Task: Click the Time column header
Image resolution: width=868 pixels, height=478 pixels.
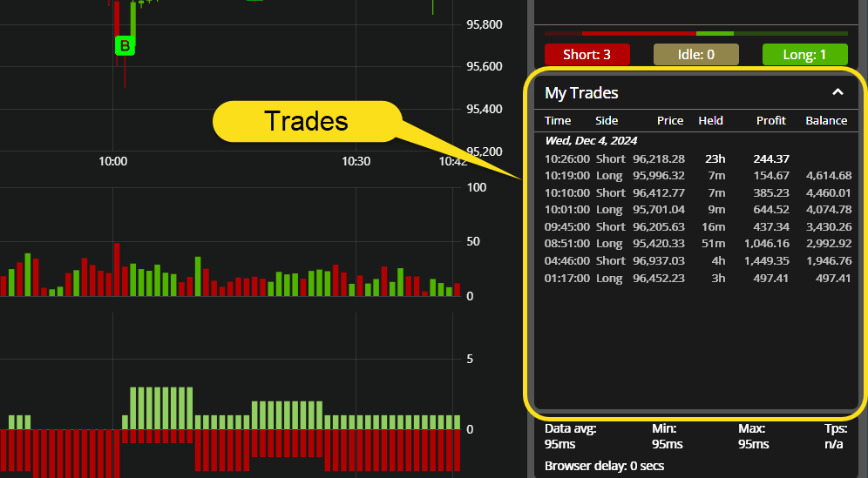Action: pos(558,121)
